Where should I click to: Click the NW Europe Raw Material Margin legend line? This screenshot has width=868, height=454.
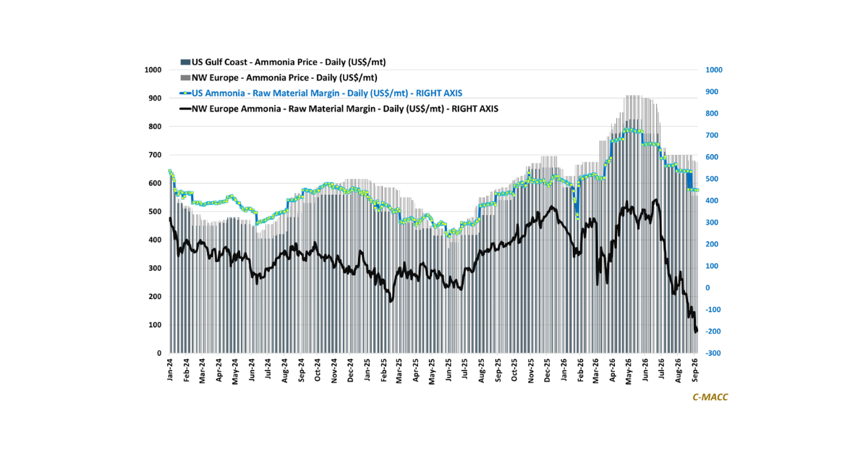click(x=184, y=109)
